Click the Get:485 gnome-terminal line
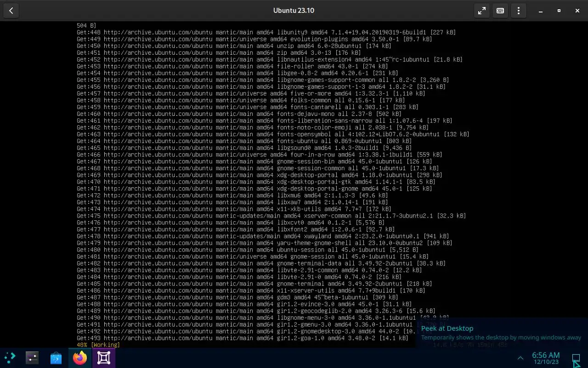The height and width of the screenshot is (368, 588). [254, 283]
